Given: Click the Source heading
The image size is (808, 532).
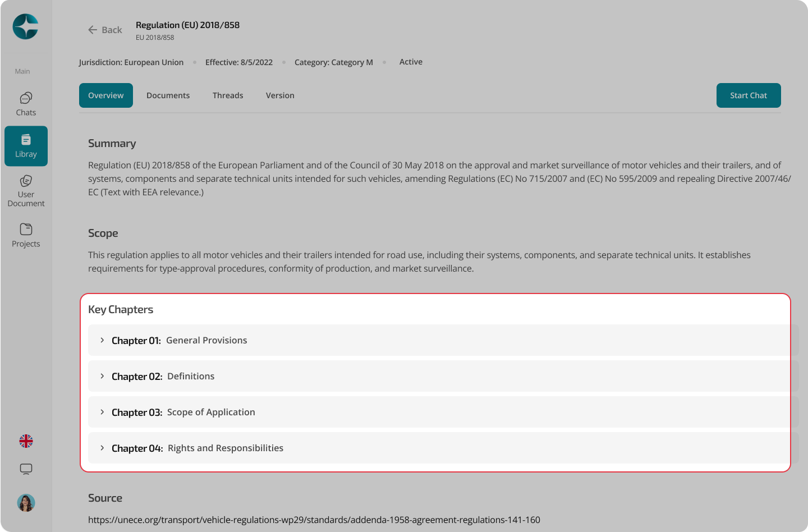Looking at the screenshot, I should [x=105, y=498].
